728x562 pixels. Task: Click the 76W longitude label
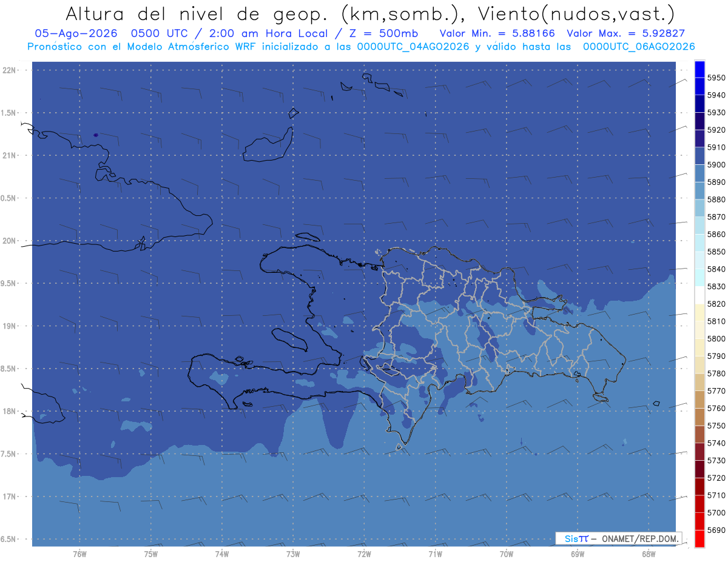point(79,554)
